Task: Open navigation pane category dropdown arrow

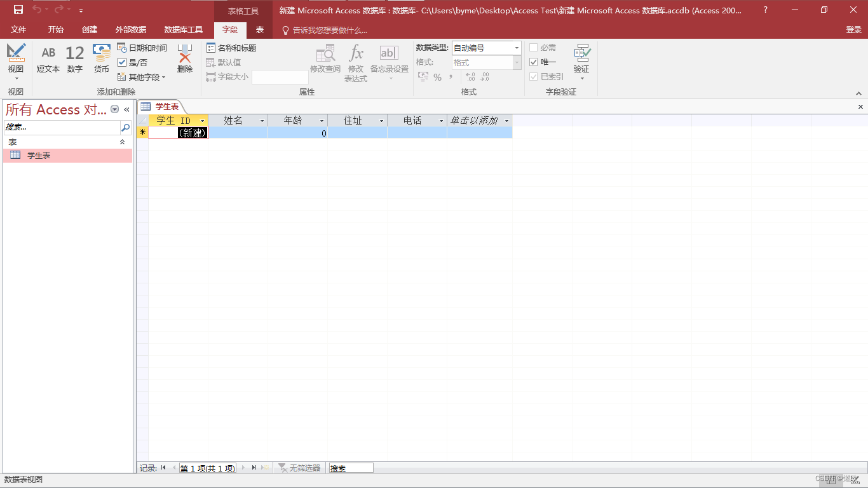Action: point(115,109)
